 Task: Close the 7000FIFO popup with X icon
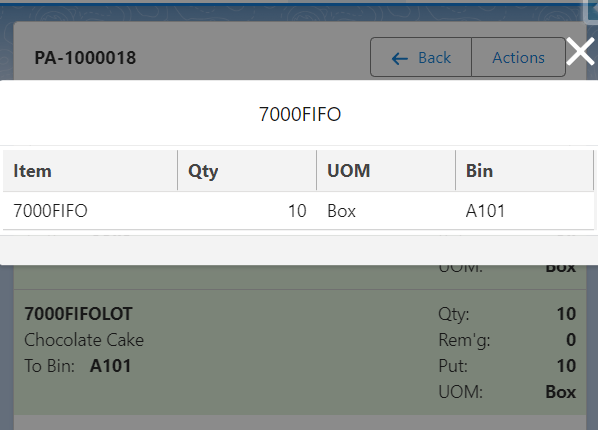(x=580, y=52)
